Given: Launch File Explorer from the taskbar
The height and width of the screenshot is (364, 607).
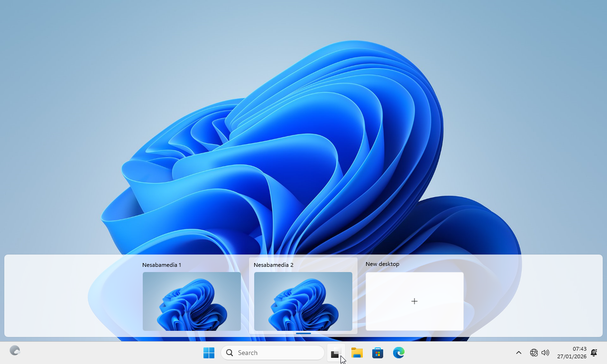Looking at the screenshot, I should pos(357,353).
